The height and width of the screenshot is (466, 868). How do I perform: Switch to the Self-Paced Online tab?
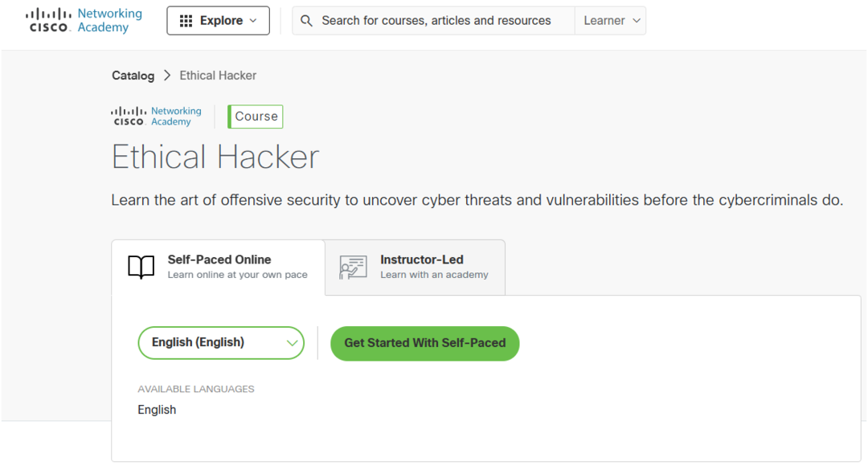pyautogui.click(x=219, y=268)
